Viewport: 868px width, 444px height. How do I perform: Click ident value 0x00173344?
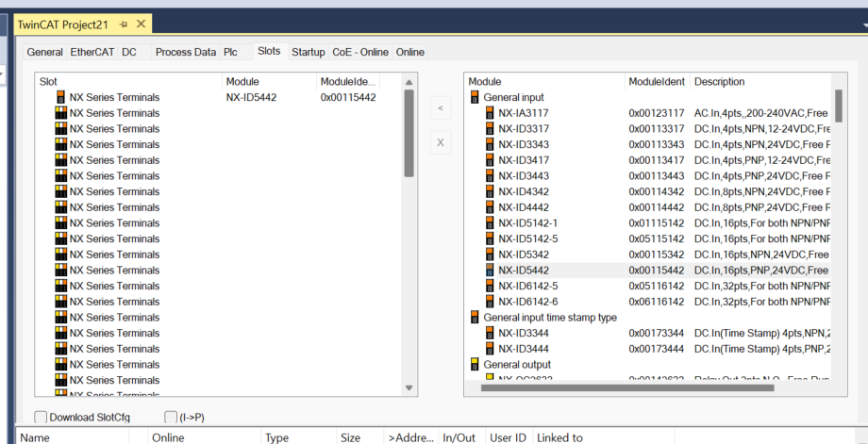coord(656,333)
